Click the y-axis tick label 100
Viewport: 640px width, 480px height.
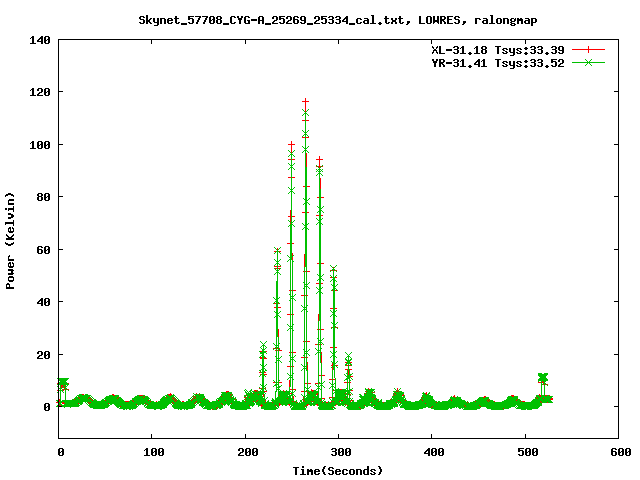point(40,145)
